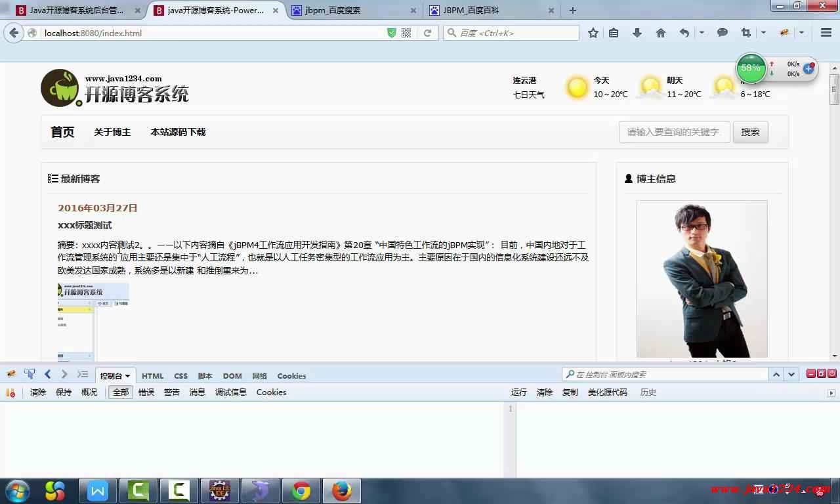Click the blog post thumbnail image
The width and height of the screenshot is (840, 504).
[x=93, y=322]
